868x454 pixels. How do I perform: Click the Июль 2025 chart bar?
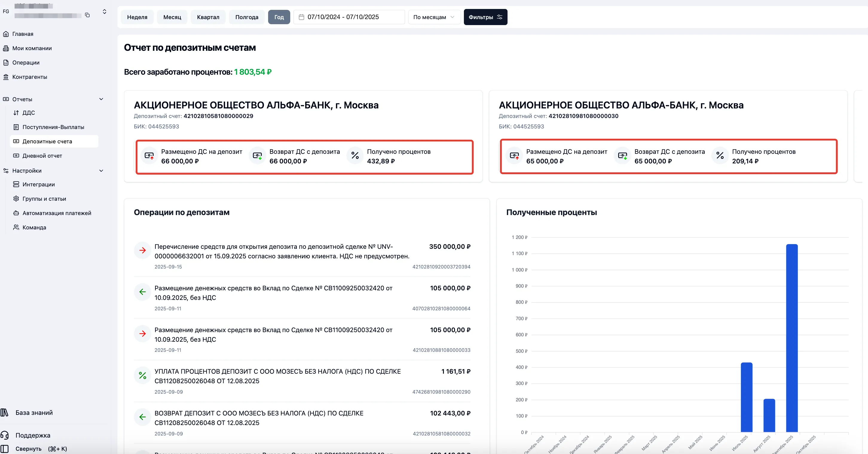coord(746,397)
